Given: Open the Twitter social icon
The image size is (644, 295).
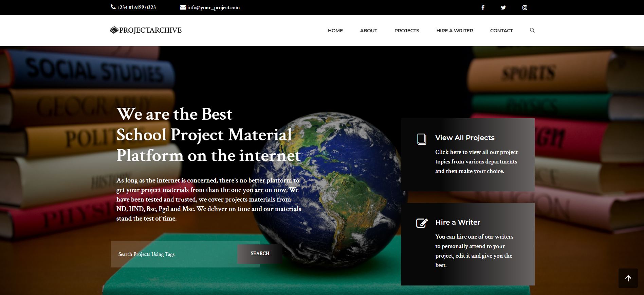Looking at the screenshot, I should tap(503, 7).
